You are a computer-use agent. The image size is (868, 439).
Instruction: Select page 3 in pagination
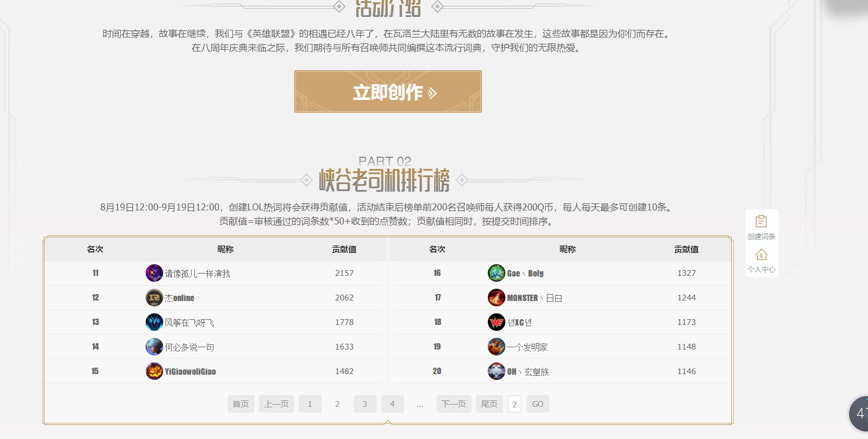[365, 404]
